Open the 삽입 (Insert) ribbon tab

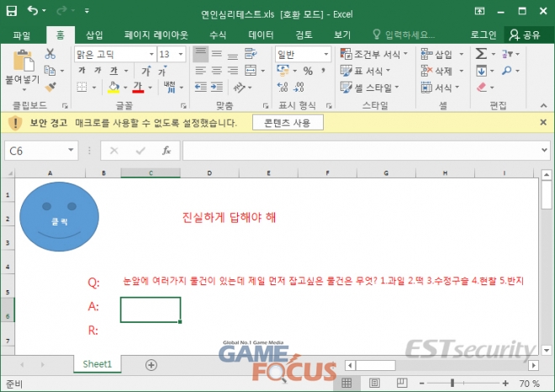(x=95, y=34)
